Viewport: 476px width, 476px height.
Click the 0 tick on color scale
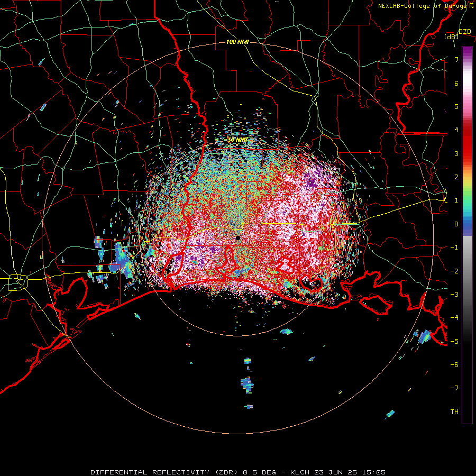click(x=456, y=224)
